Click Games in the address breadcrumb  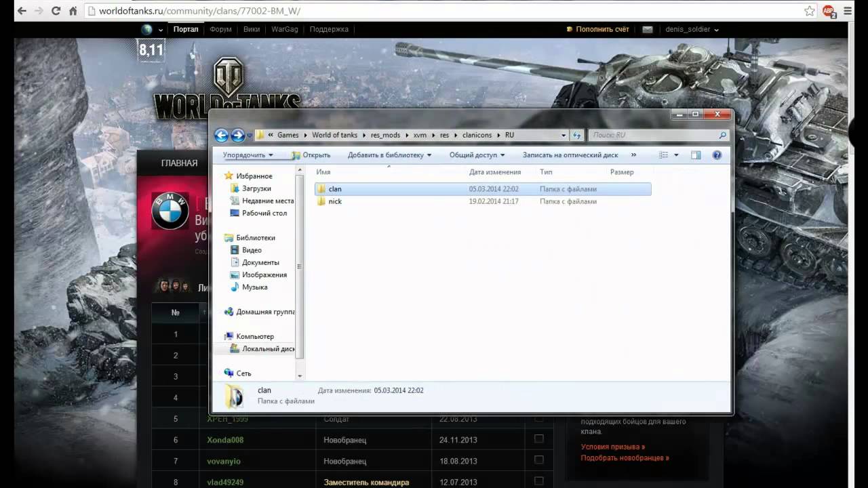pos(288,135)
